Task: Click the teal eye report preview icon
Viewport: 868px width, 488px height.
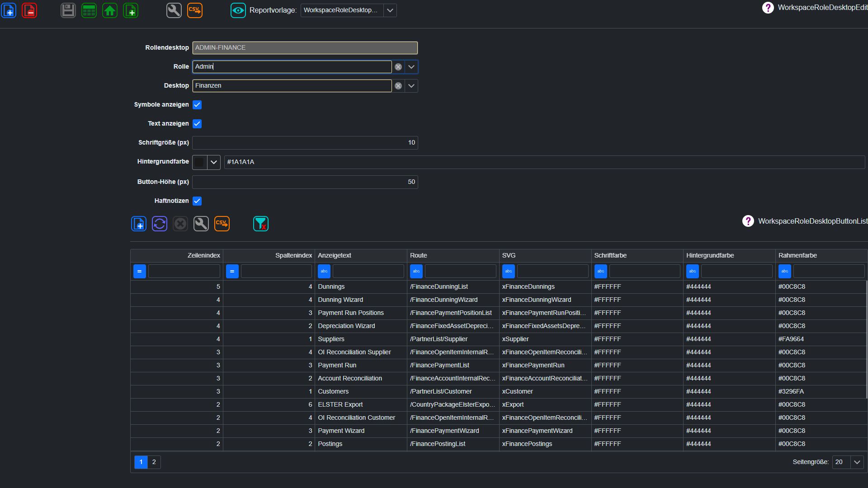Action: [238, 10]
